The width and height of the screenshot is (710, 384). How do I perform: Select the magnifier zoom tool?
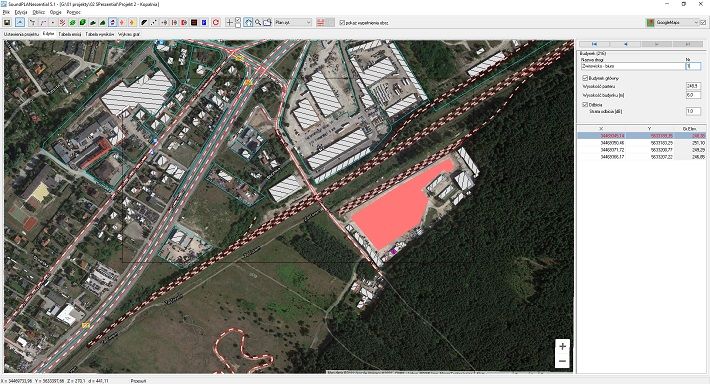coord(258,22)
